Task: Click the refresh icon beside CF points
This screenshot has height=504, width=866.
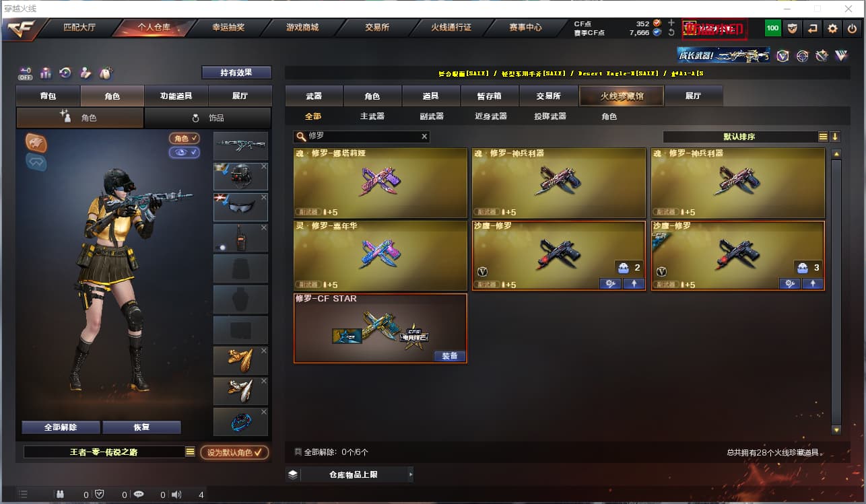Action: click(671, 32)
